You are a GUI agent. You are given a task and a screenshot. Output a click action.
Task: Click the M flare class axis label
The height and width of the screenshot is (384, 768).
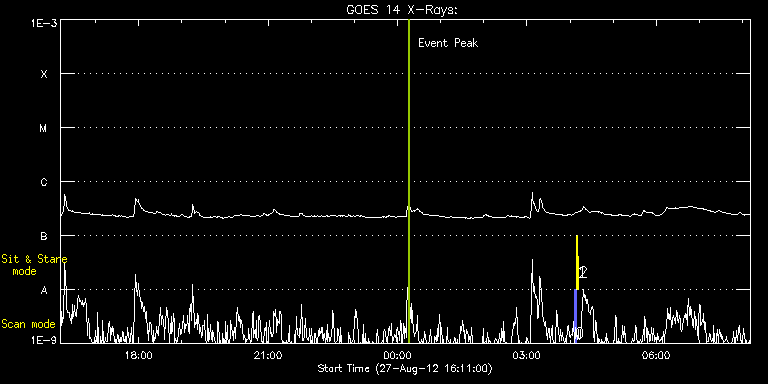point(44,128)
